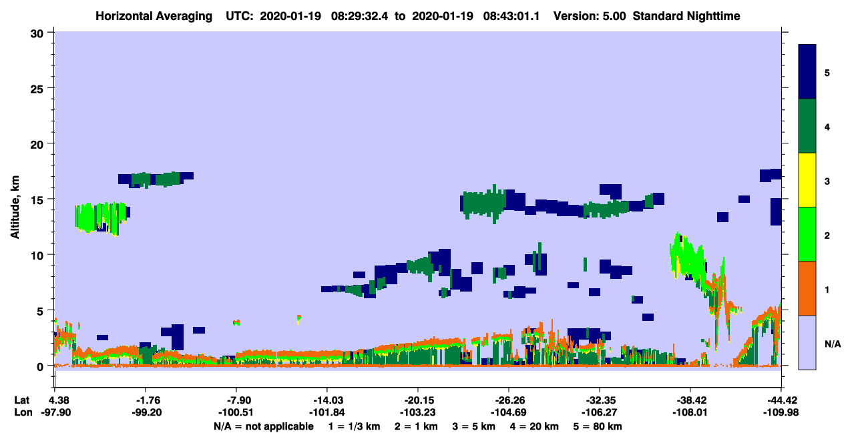Click the colorbar label 'N/A'
The image size is (868, 445).
pyautogui.click(x=833, y=344)
